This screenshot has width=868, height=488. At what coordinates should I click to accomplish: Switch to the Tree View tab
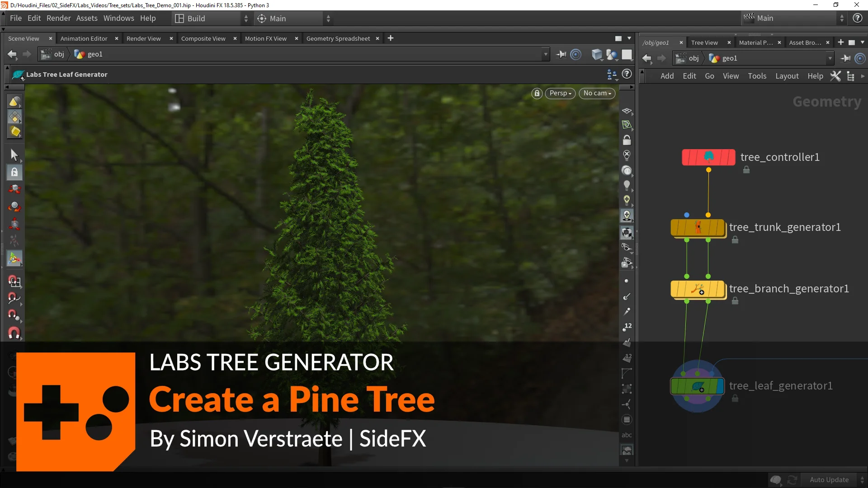coord(704,42)
